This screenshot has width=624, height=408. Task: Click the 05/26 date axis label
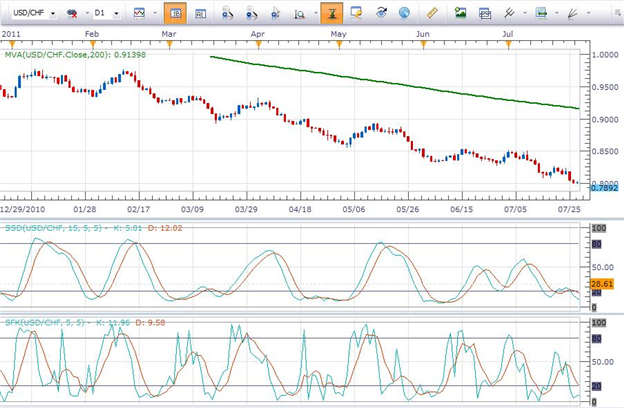point(408,209)
